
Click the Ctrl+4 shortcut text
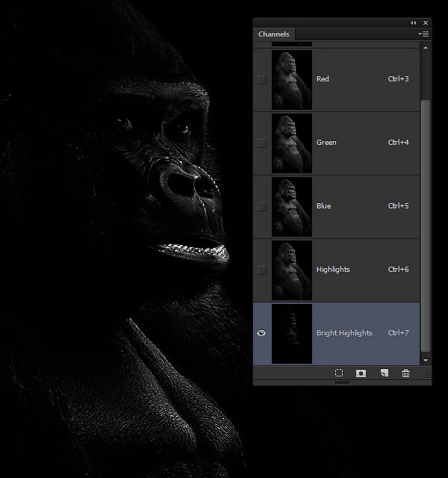point(398,143)
